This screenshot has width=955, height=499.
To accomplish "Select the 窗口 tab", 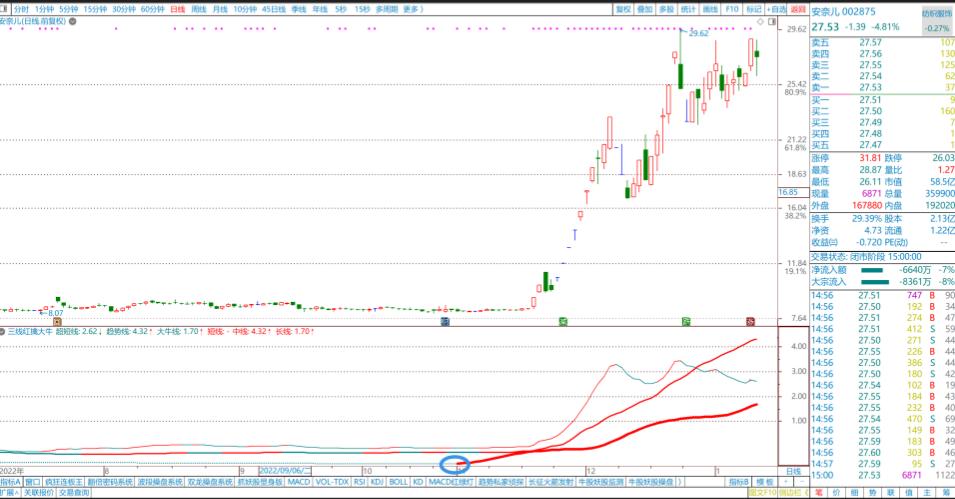I will 33,481.
